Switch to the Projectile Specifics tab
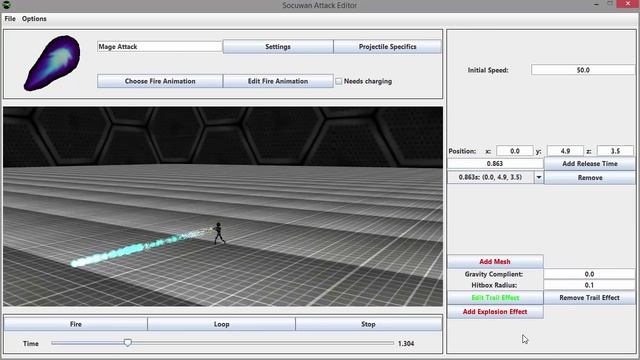The image size is (640, 360). tap(387, 47)
